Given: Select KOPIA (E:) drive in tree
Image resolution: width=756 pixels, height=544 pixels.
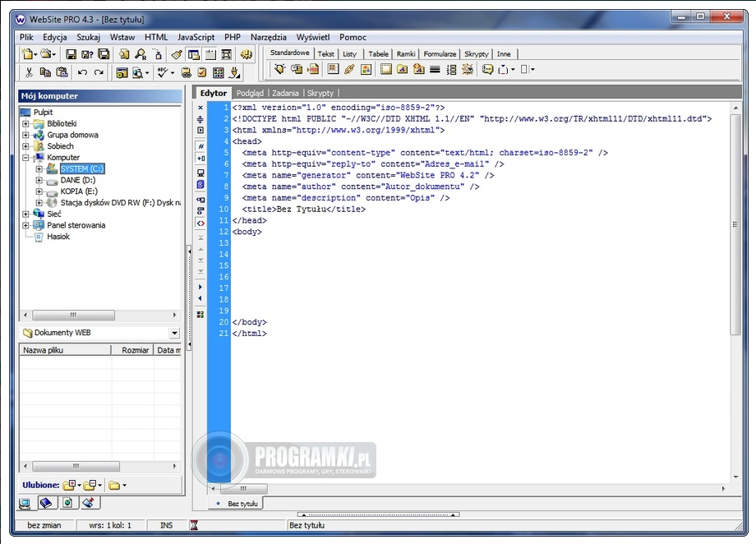Looking at the screenshot, I should 79,191.
